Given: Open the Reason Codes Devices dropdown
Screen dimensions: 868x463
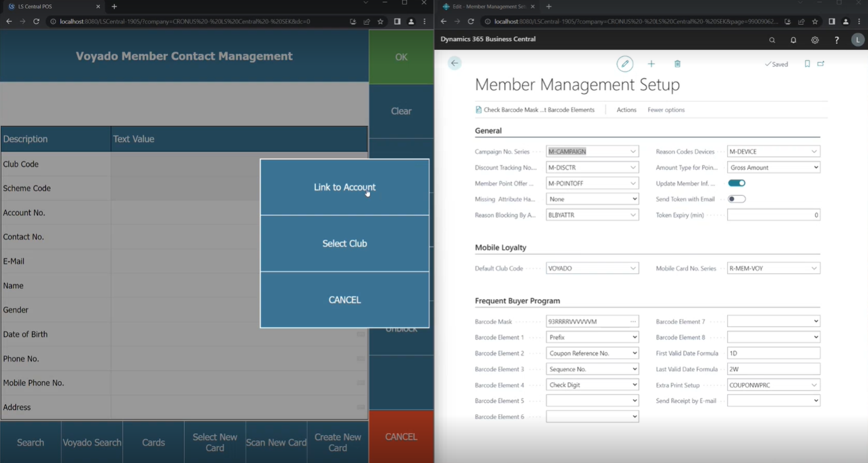Looking at the screenshot, I should [814, 151].
